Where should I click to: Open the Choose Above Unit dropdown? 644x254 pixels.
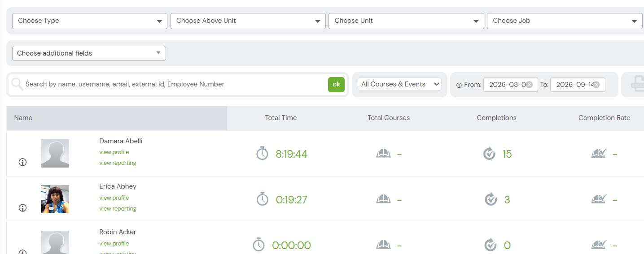click(248, 21)
